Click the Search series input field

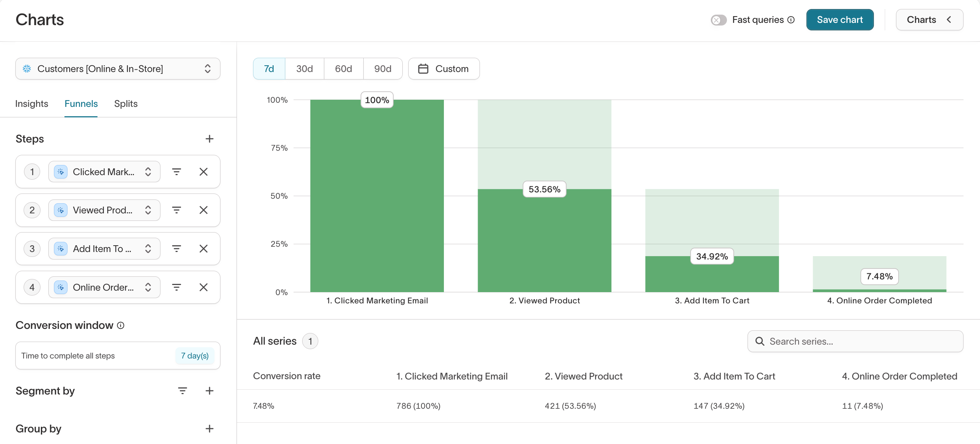click(860, 341)
